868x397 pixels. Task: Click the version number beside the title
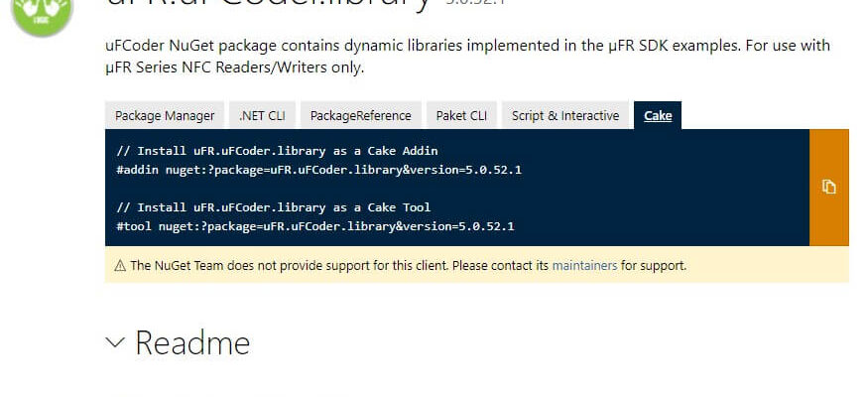(x=475, y=3)
